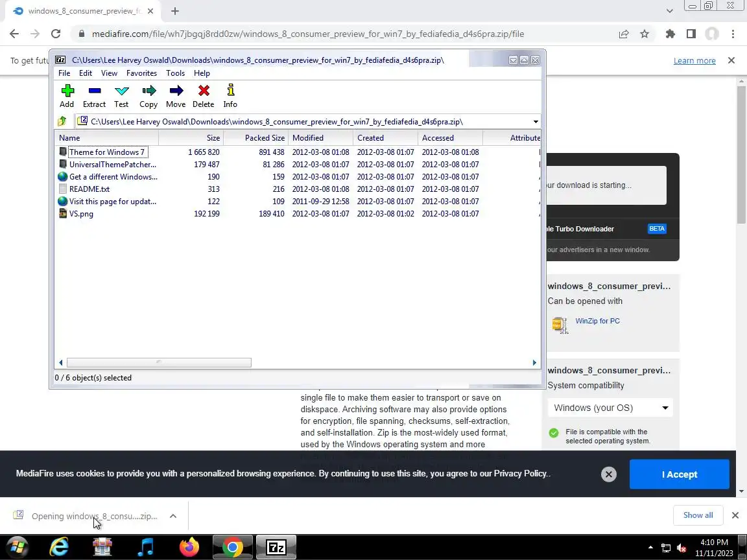Open the WinZip for PC link

point(597,321)
